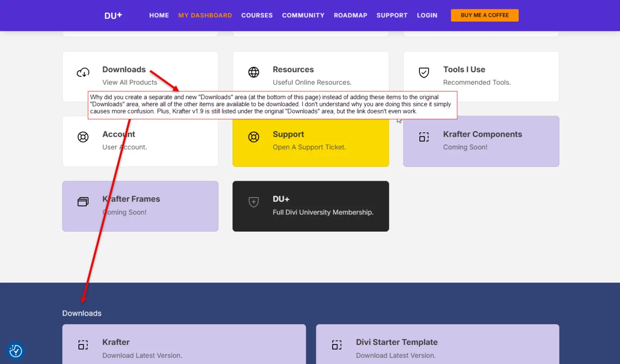Click the BUY ME A COFFEE button

pyautogui.click(x=485, y=15)
